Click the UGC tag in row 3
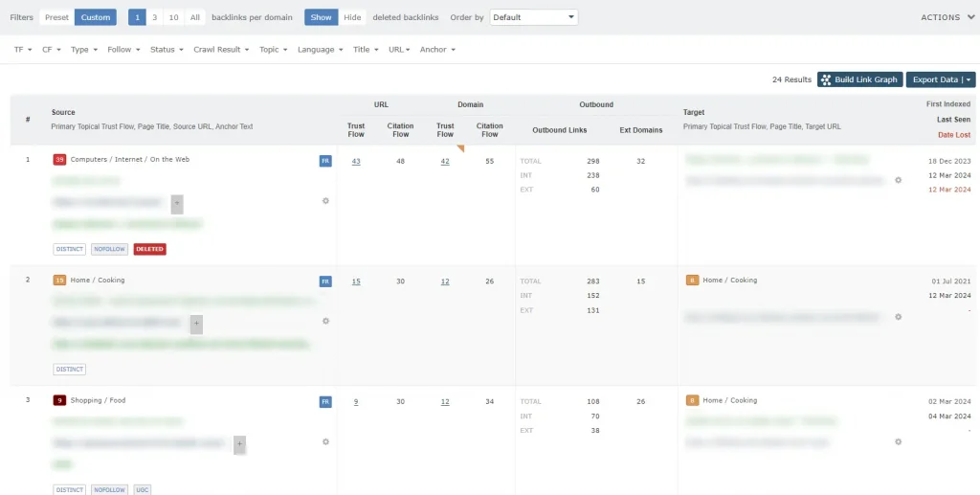This screenshot has height=495, width=980. [x=143, y=490]
